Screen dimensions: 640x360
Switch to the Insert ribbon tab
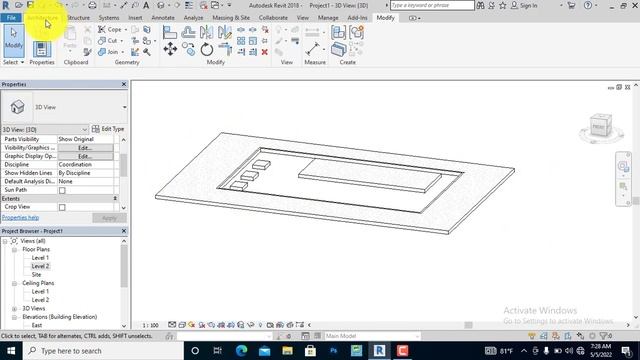(x=135, y=18)
